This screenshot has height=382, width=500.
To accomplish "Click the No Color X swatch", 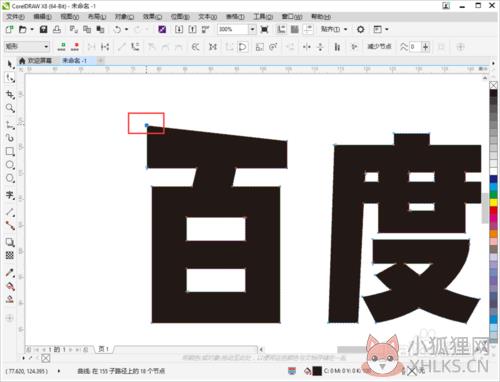I will (x=494, y=85).
